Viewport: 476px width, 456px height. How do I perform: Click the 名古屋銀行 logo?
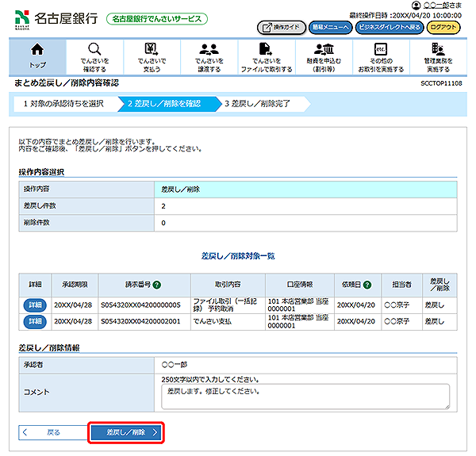[56, 17]
